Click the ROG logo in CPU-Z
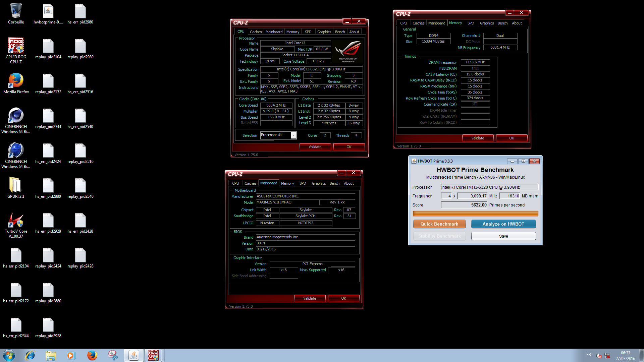Image resolution: width=644 pixels, height=362 pixels. pos(348,51)
